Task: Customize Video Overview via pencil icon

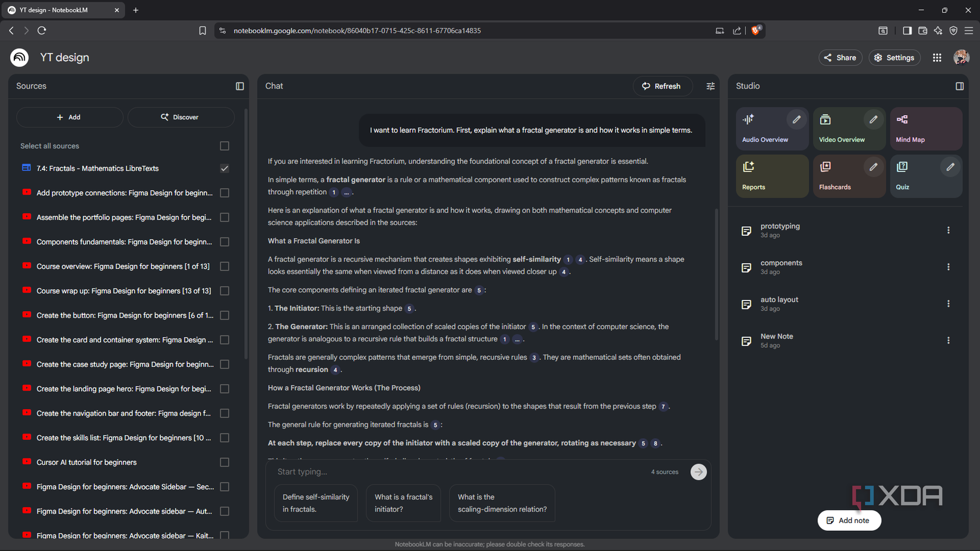Action: (x=873, y=119)
